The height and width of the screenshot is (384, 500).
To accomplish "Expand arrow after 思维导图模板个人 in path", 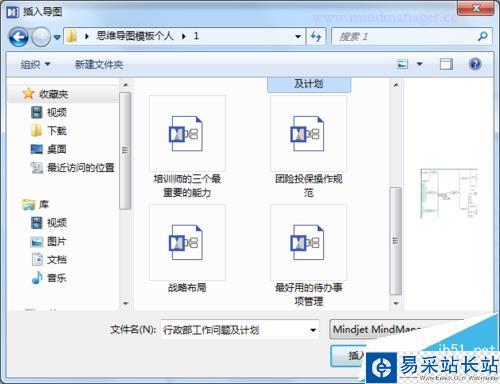I will click(184, 36).
